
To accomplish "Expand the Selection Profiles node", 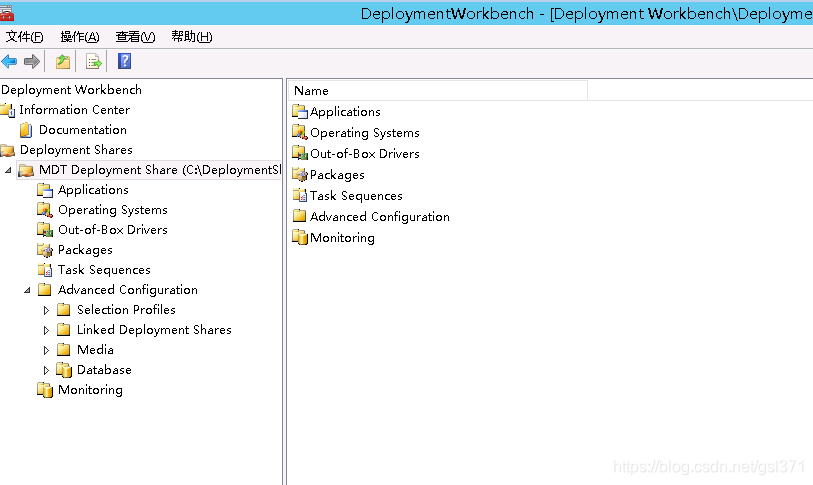I will pyautogui.click(x=46, y=310).
